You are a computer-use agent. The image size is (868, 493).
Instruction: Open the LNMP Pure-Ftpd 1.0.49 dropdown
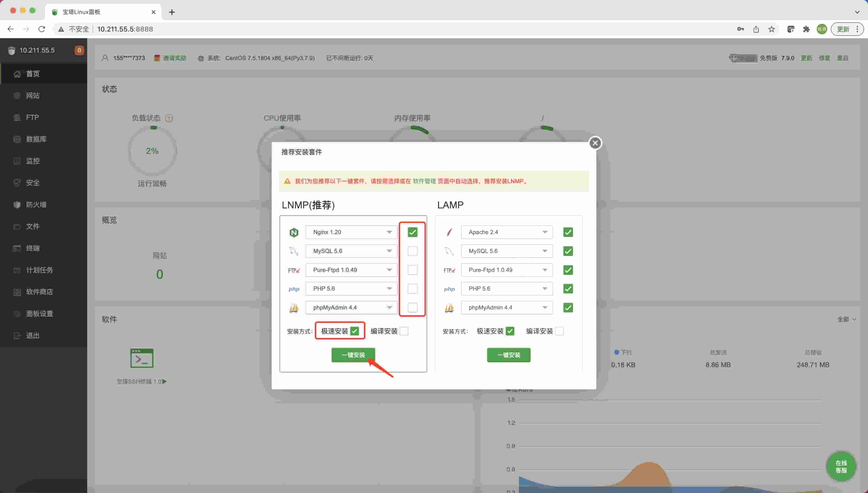tap(351, 270)
